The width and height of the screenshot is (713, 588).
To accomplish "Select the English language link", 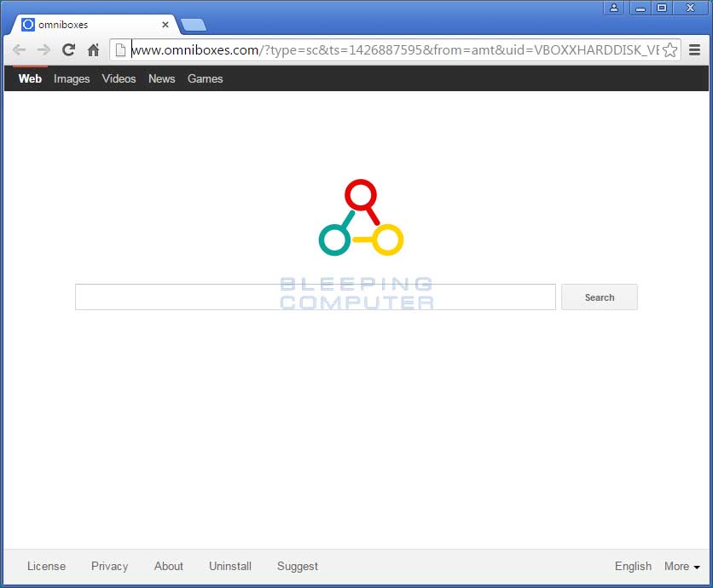I will (633, 566).
